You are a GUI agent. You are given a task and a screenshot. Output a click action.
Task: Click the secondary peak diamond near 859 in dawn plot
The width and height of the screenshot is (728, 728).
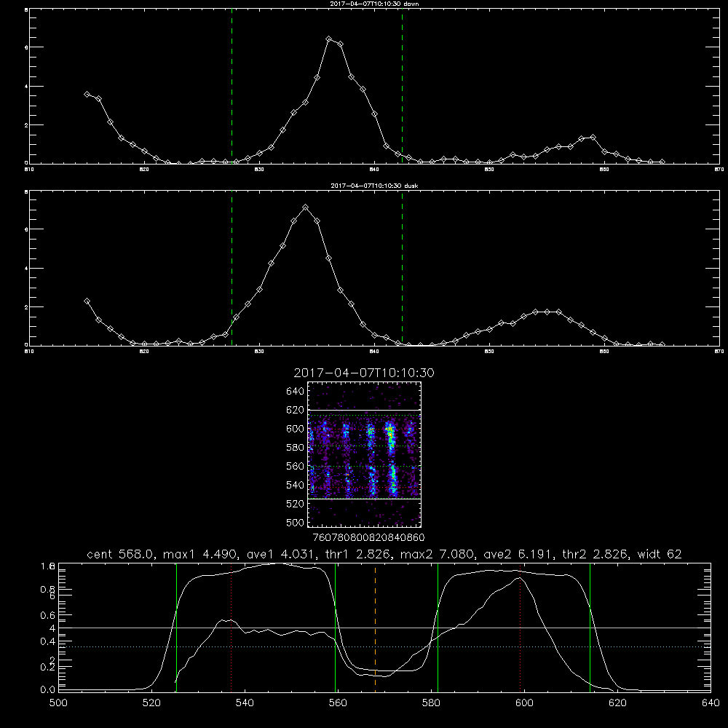coord(593,138)
